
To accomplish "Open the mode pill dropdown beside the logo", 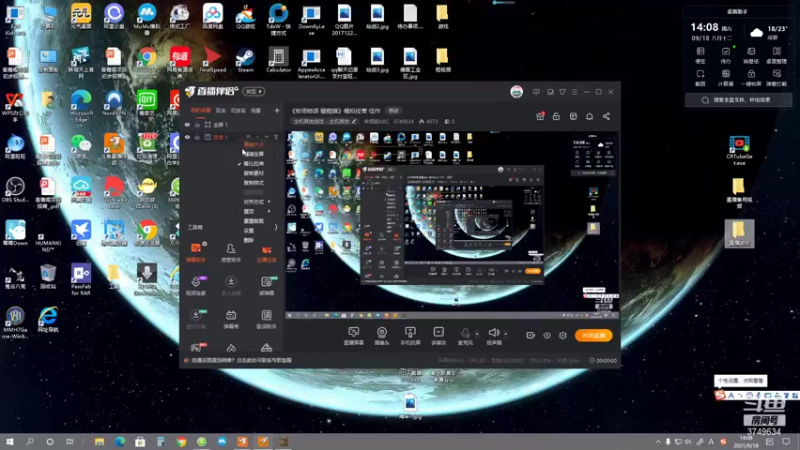I will pos(254,92).
